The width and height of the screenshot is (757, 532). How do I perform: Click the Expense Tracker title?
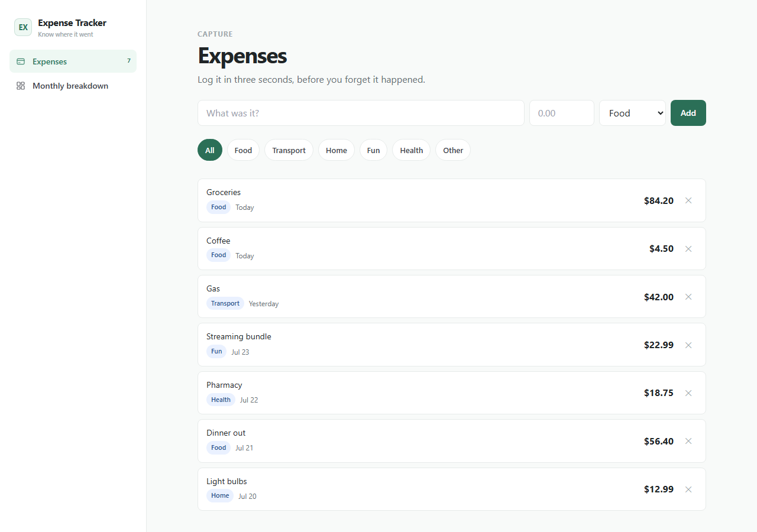(72, 23)
